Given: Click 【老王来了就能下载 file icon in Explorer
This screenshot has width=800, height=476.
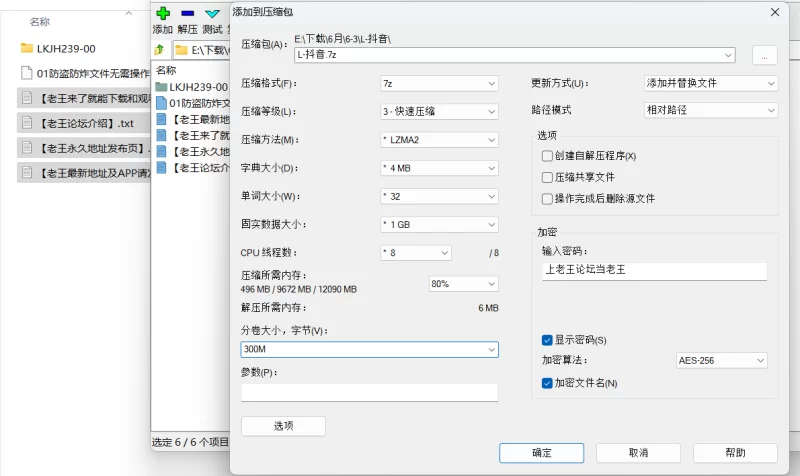Looking at the screenshot, I should click(x=27, y=98).
